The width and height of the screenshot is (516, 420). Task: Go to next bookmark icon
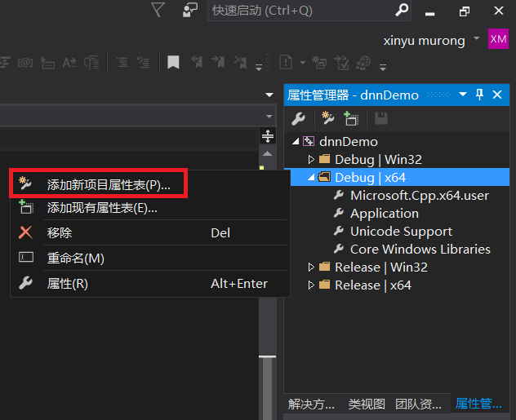(218, 62)
